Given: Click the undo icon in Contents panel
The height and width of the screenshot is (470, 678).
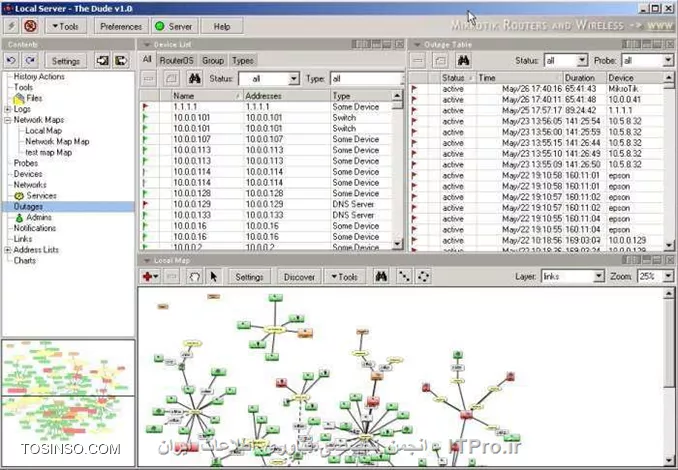Looking at the screenshot, I should [11, 61].
